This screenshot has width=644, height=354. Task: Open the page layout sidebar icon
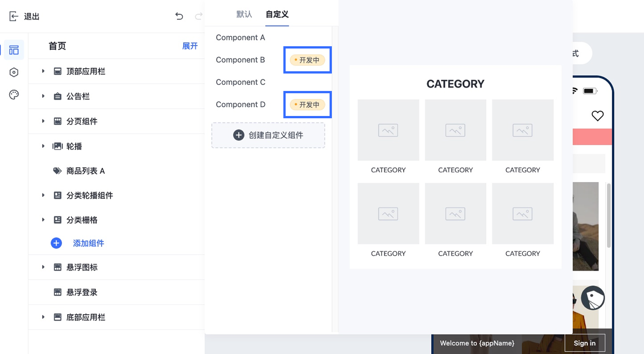(14, 50)
